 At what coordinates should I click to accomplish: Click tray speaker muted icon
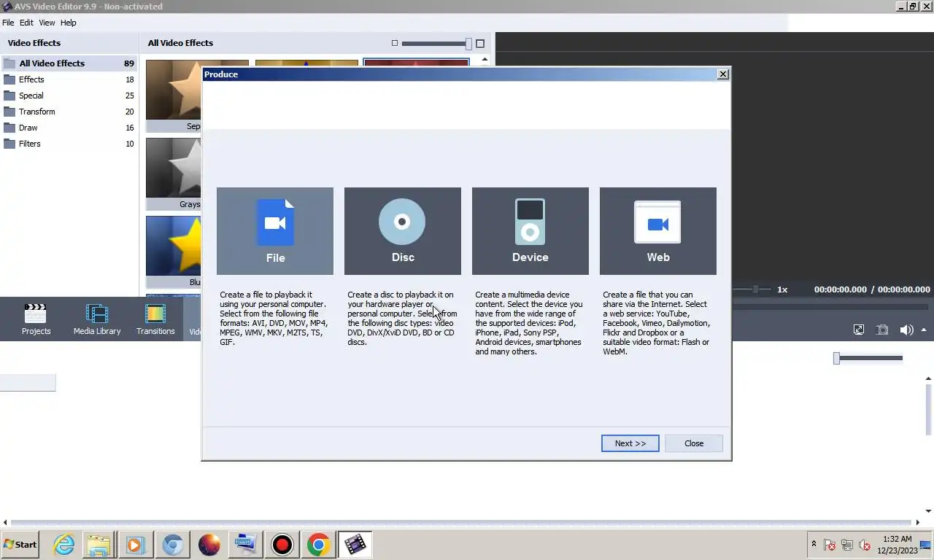pos(865,545)
